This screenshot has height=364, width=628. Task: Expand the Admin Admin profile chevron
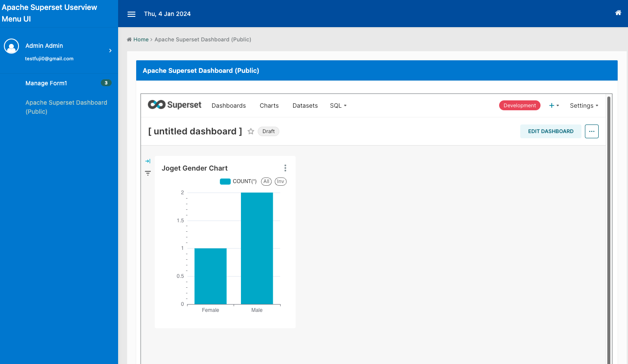[110, 51]
